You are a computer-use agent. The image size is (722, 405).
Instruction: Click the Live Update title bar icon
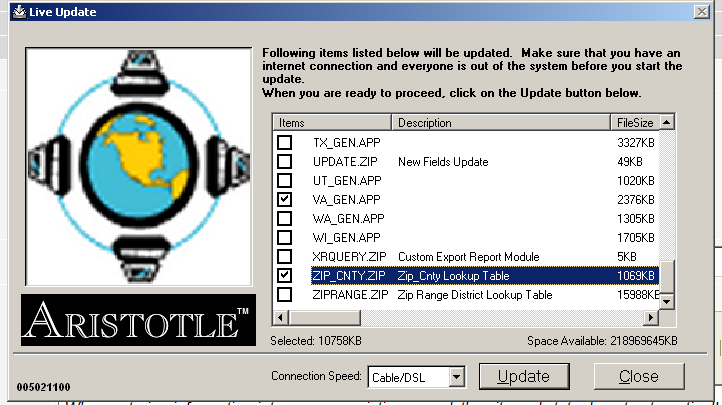pyautogui.click(x=19, y=12)
